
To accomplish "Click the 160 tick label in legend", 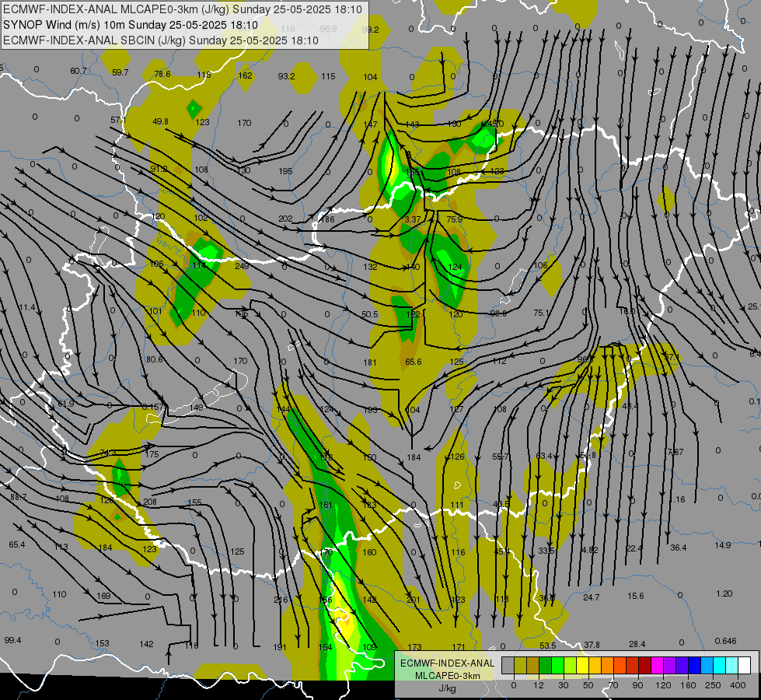I will [688, 685].
